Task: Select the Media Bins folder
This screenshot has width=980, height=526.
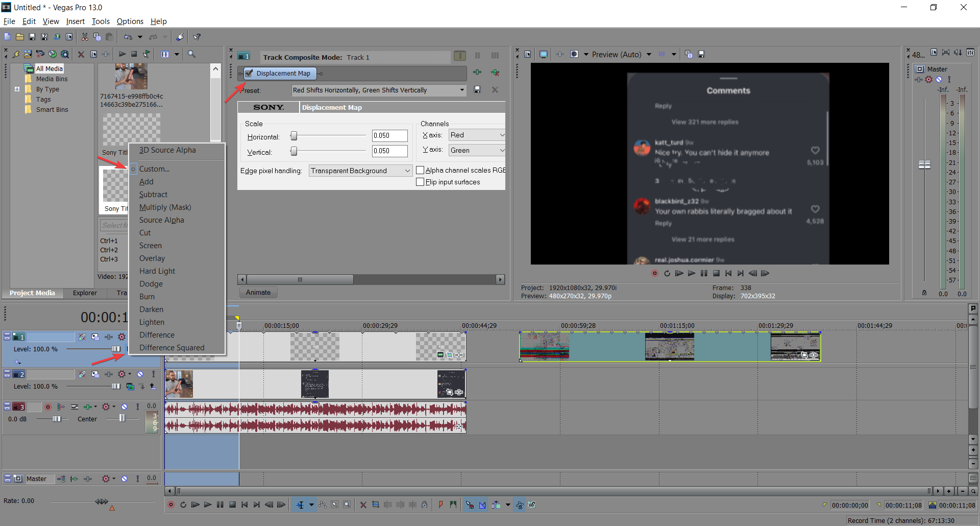Action: pyautogui.click(x=52, y=79)
